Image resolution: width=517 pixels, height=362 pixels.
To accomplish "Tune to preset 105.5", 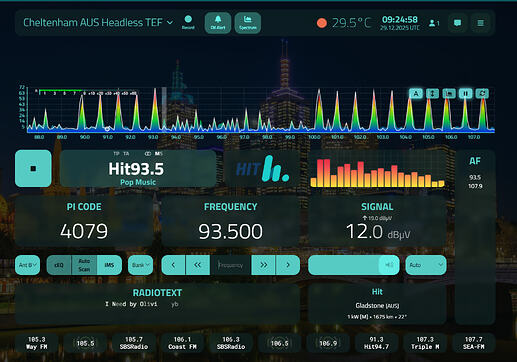I will (x=85, y=343).
